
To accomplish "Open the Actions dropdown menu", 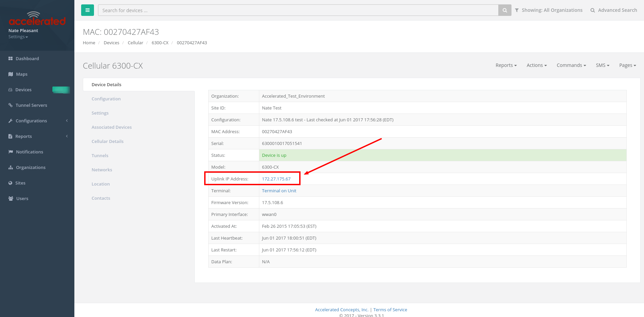I will click(x=536, y=65).
